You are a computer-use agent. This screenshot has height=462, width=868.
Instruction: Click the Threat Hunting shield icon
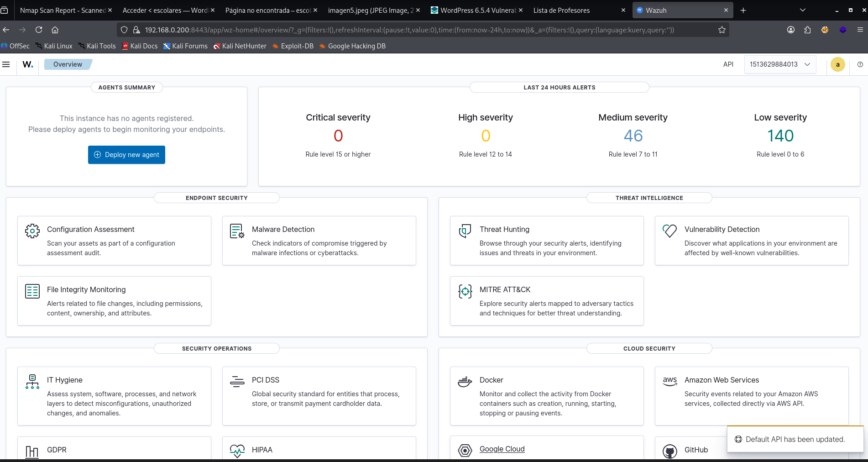click(465, 231)
